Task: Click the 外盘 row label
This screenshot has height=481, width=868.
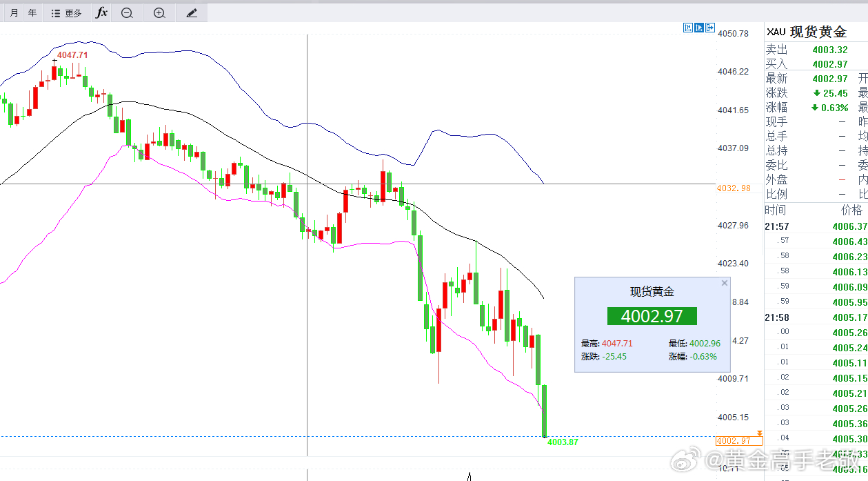Action: [x=776, y=179]
